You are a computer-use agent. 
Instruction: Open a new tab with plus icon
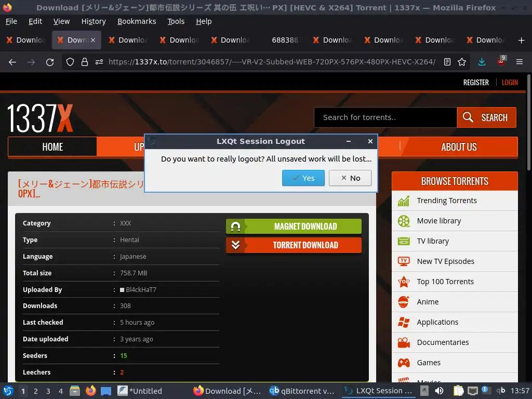point(522,41)
